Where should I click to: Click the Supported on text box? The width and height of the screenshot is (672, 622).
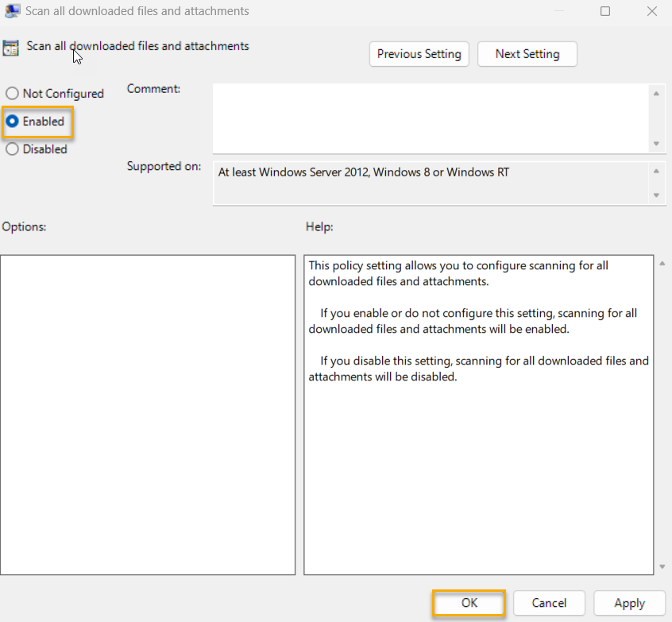pos(433,183)
